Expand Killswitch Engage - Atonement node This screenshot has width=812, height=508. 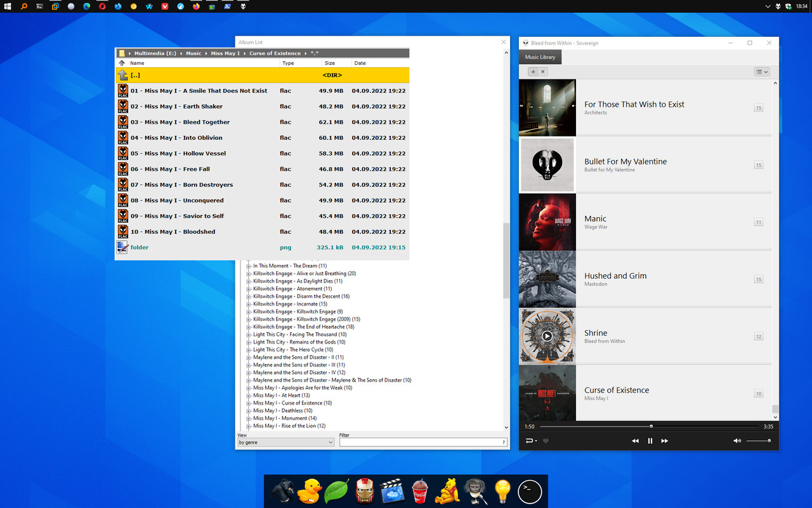[x=249, y=289]
